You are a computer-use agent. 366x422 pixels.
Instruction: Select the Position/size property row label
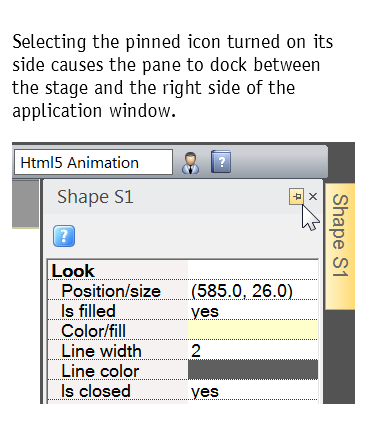point(111,291)
